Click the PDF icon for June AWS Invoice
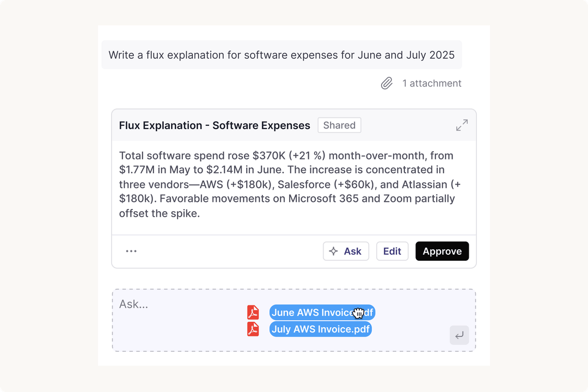 pos(253,313)
